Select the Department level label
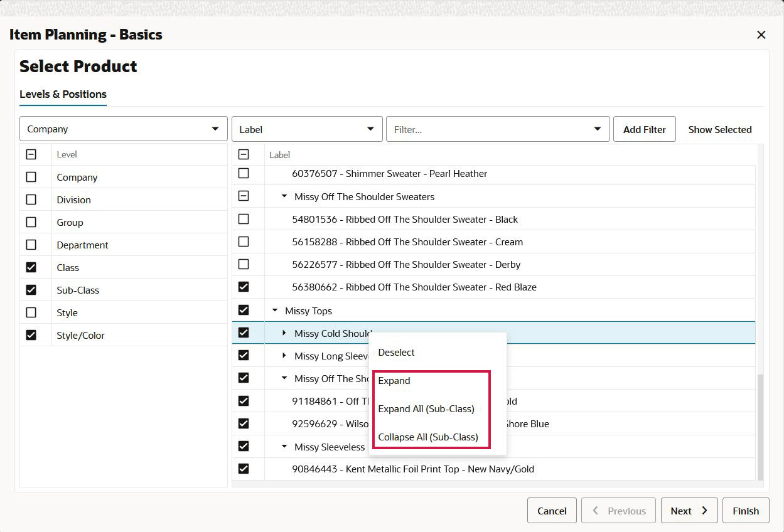Image resolution: width=784 pixels, height=532 pixels. click(x=82, y=245)
